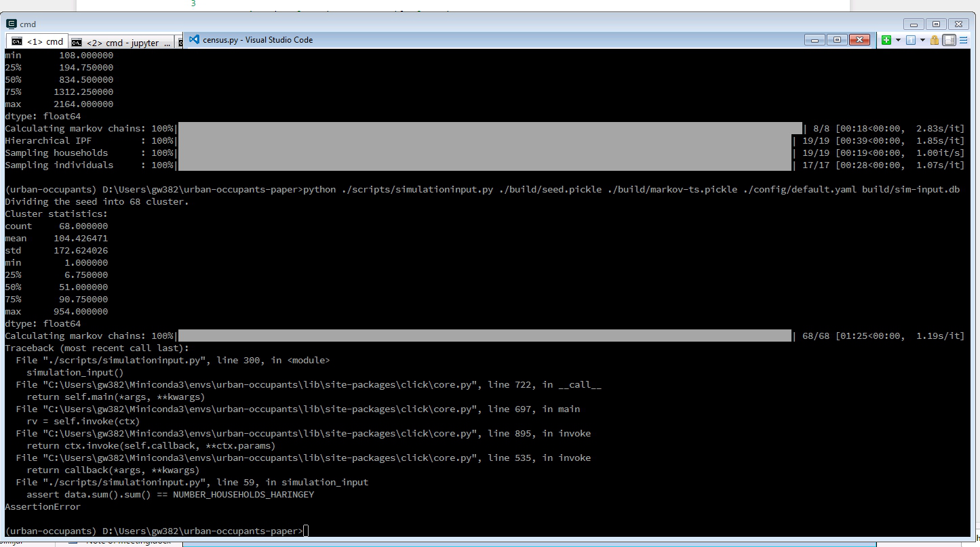Click 'return self.main(*args, **kwargs)' line

tap(116, 397)
